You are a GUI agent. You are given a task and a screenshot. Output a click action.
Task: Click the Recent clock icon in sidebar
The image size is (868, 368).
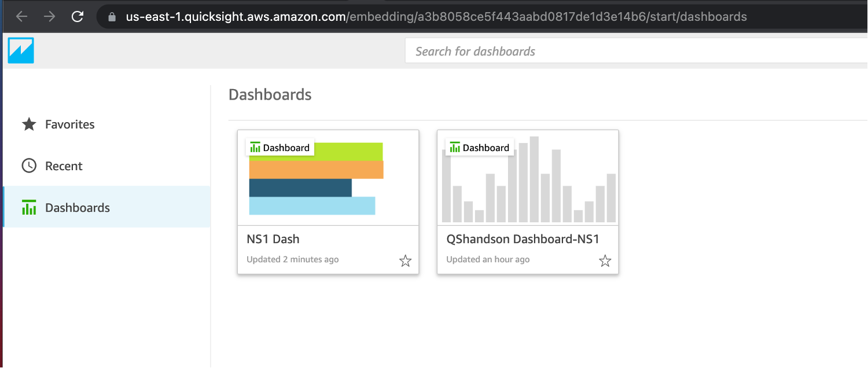tap(29, 166)
